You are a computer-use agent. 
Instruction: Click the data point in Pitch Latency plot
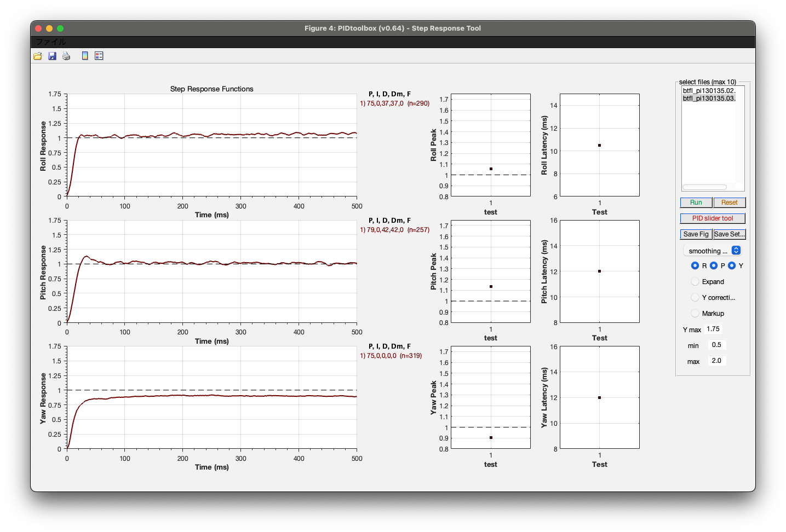point(599,271)
